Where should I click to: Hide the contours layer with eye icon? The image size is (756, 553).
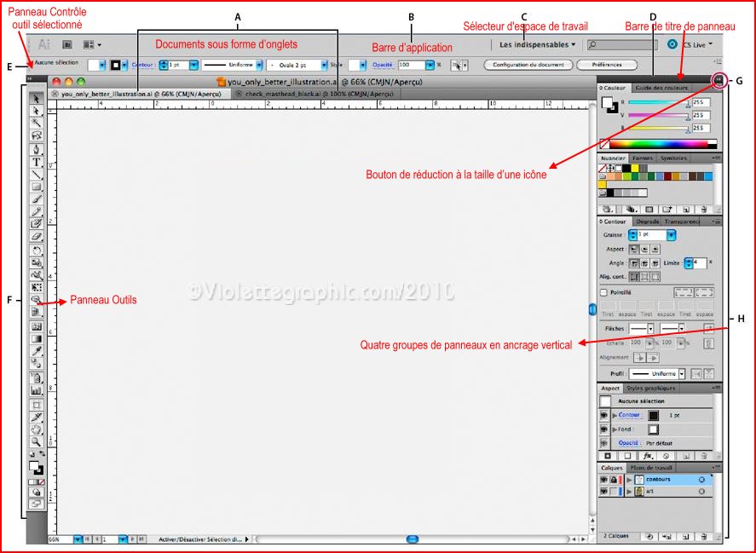603,480
